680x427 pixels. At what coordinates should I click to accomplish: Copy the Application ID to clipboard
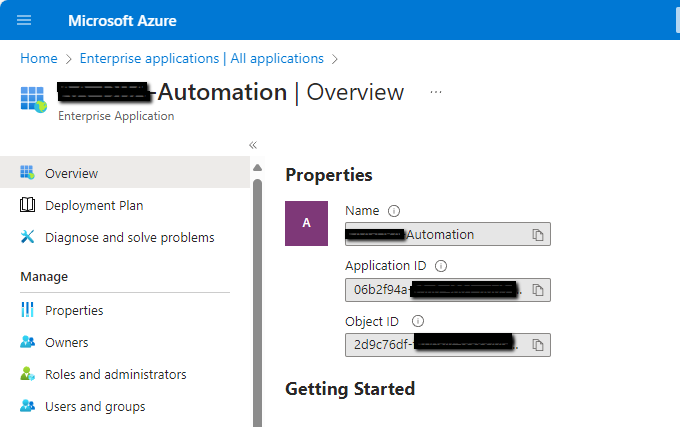point(538,290)
